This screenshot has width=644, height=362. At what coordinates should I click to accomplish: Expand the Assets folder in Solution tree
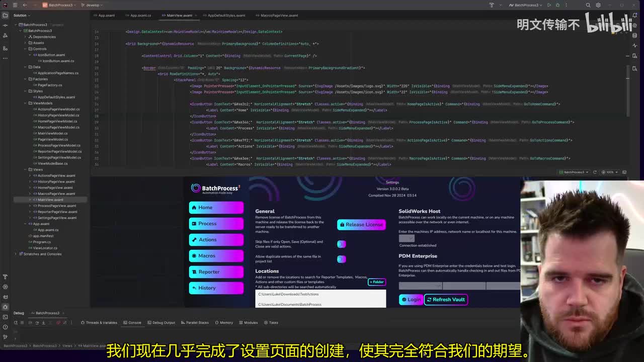[x=25, y=43]
